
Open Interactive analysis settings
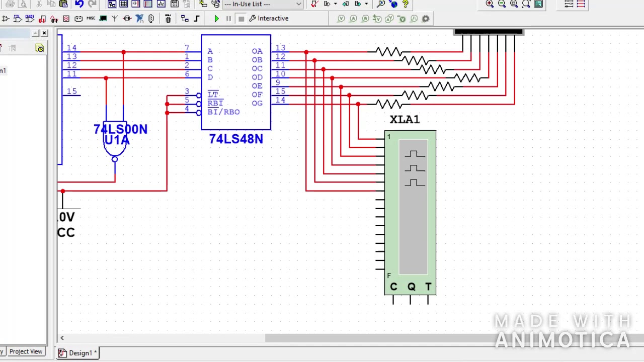click(269, 19)
